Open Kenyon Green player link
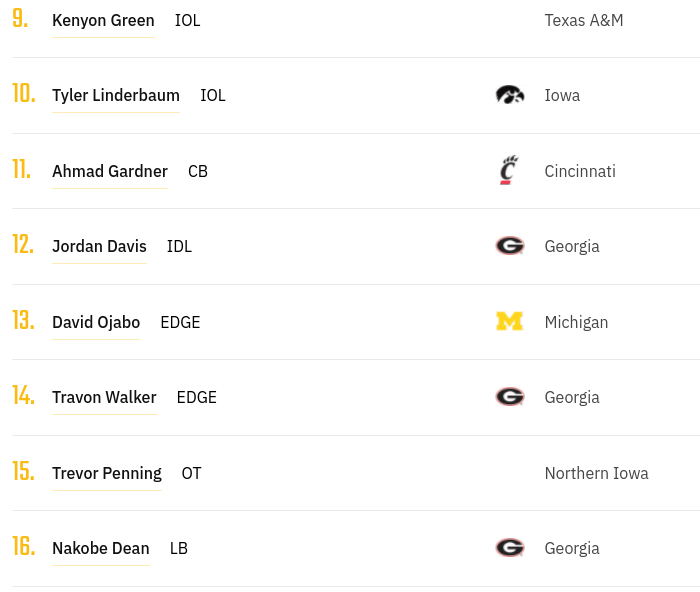 click(103, 21)
